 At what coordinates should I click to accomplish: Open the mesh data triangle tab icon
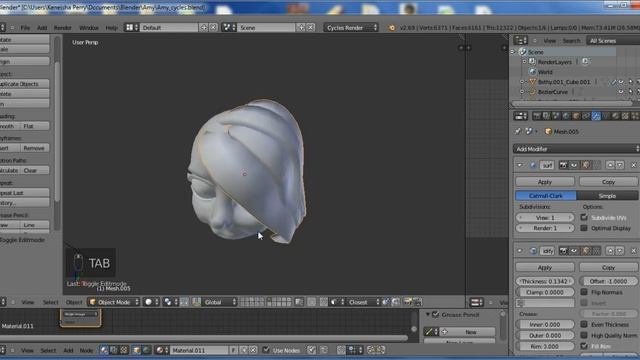[606, 116]
